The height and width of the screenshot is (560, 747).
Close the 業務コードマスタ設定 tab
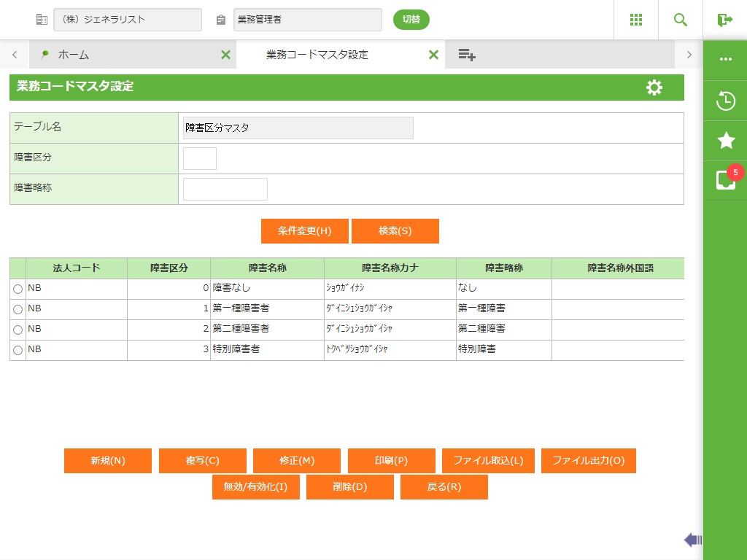(433, 55)
